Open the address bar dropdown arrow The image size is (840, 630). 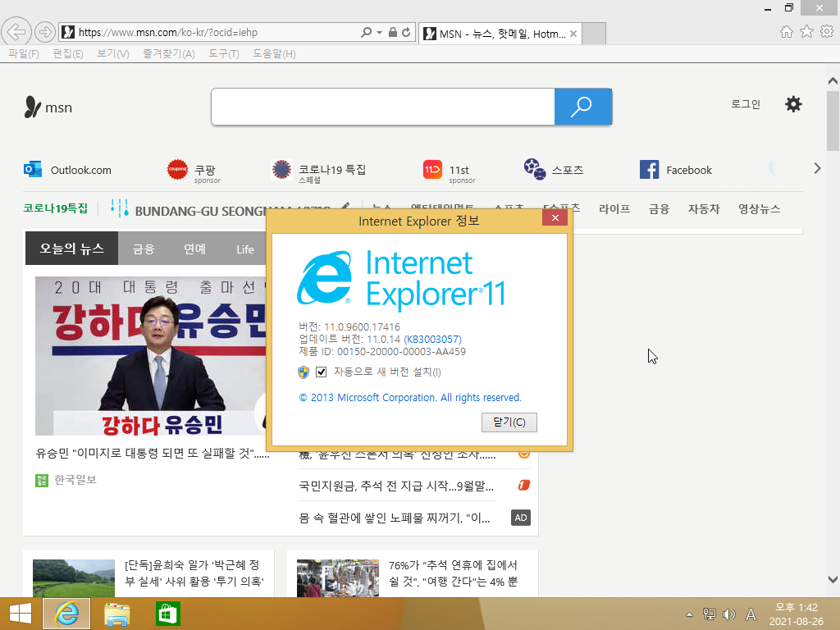pos(379,33)
